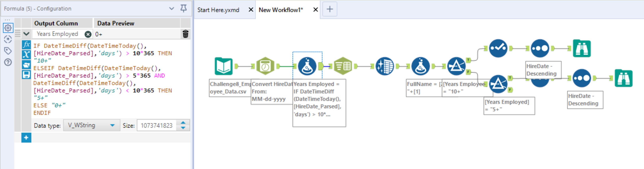The height and width of the screenshot is (169, 644).
Task: Increase the Size value with up arrow
Action: (x=183, y=123)
